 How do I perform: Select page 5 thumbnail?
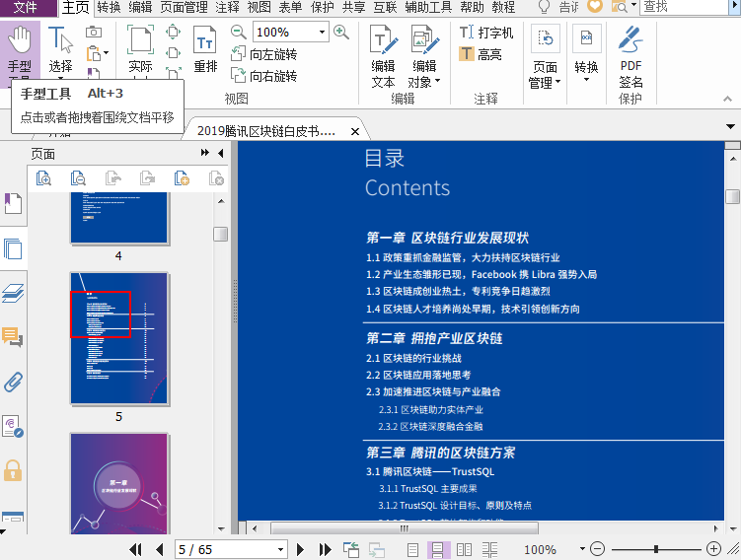(119, 338)
